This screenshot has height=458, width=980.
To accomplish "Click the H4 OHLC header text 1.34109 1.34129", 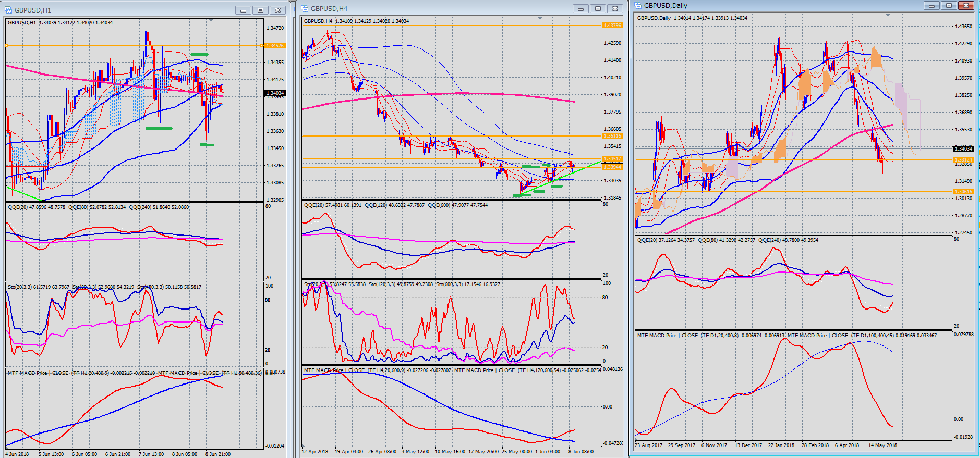I will 354,21.
